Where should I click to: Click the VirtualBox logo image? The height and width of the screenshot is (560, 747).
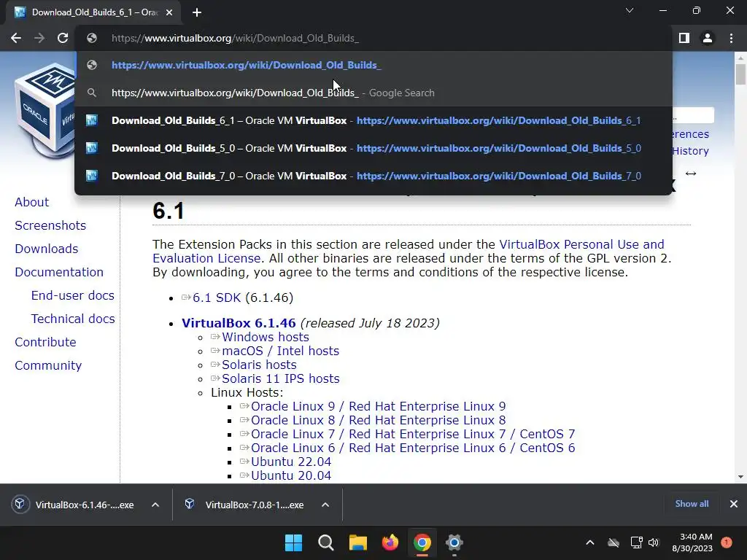[44, 111]
